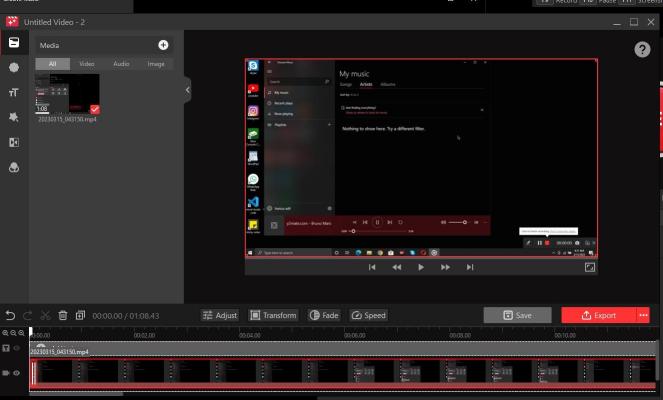Toggle visibility eye of the video track
Viewport: 663px width, 400px height.
(17, 373)
